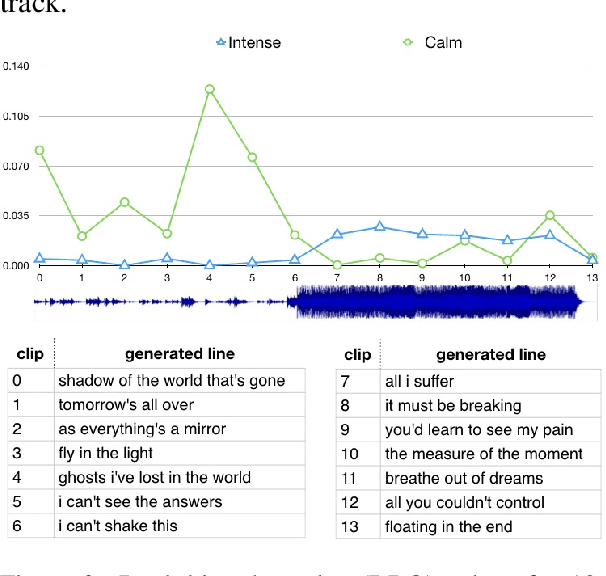Click the 'clip' header in the right table

coord(357,354)
